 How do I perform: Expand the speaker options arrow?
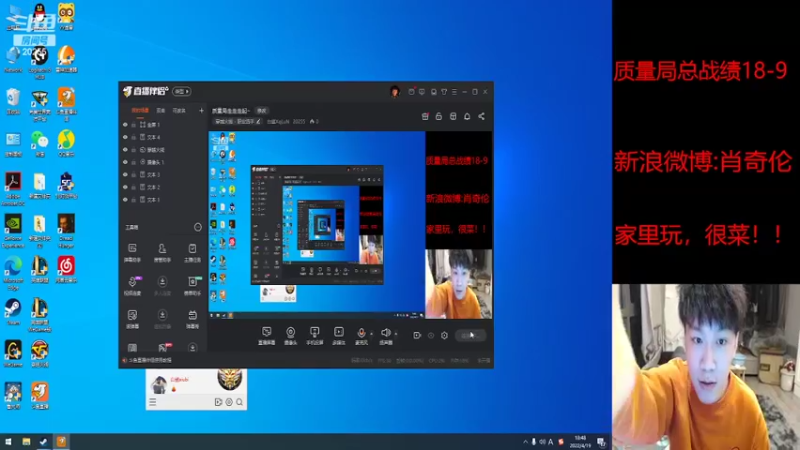pos(396,334)
